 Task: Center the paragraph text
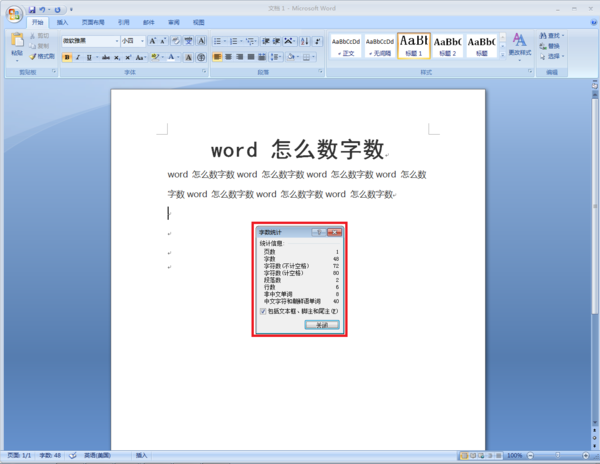[x=228, y=57]
